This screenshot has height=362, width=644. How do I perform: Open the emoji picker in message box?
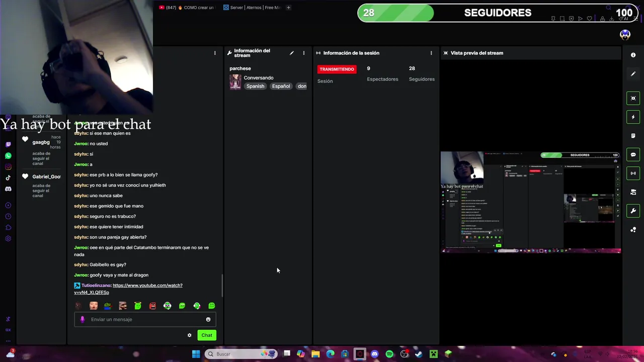click(x=208, y=319)
